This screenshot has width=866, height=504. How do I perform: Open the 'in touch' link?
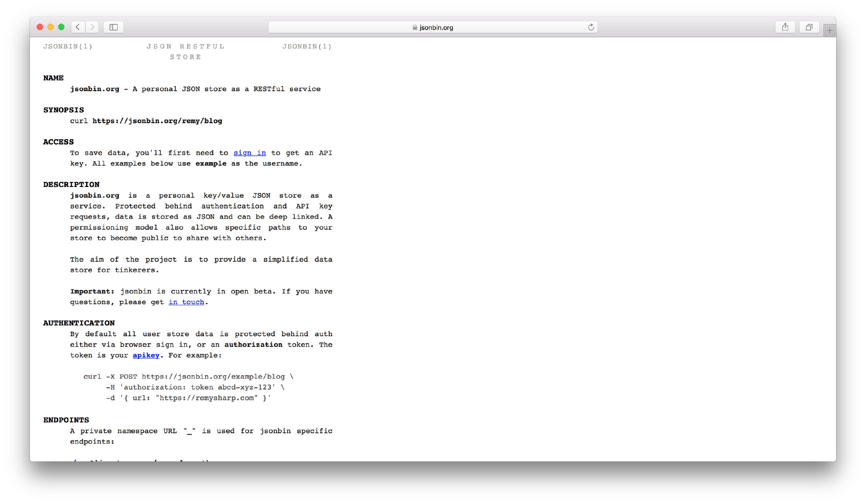pyautogui.click(x=186, y=302)
